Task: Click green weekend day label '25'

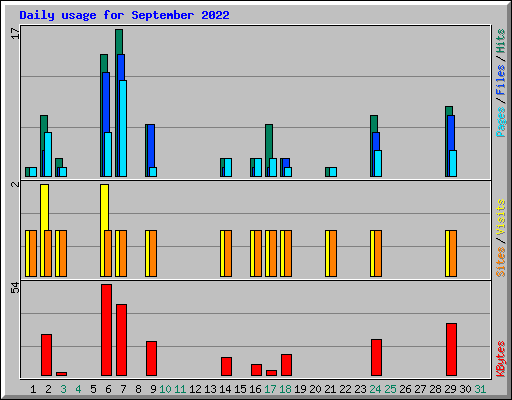Action: [390, 389]
